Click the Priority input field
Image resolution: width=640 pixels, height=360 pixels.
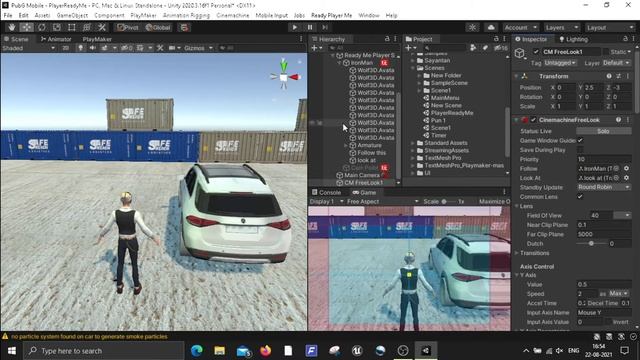(x=604, y=159)
